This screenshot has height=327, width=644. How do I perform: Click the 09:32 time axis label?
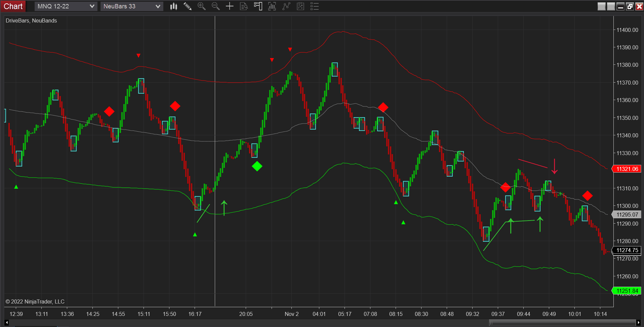473,314
